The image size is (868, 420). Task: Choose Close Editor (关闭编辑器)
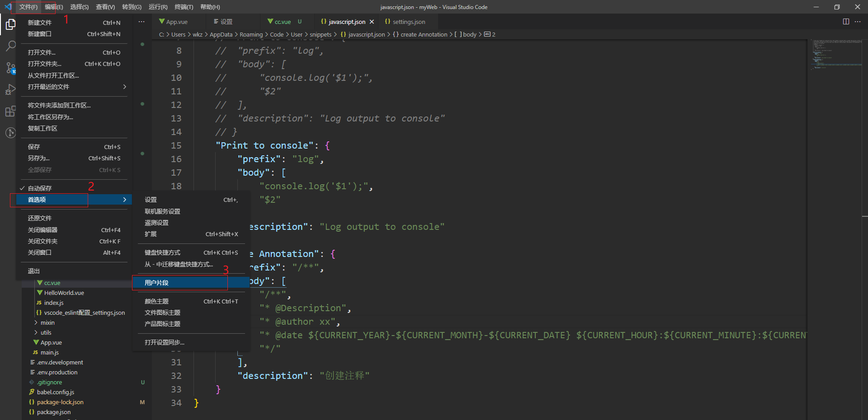click(74, 230)
